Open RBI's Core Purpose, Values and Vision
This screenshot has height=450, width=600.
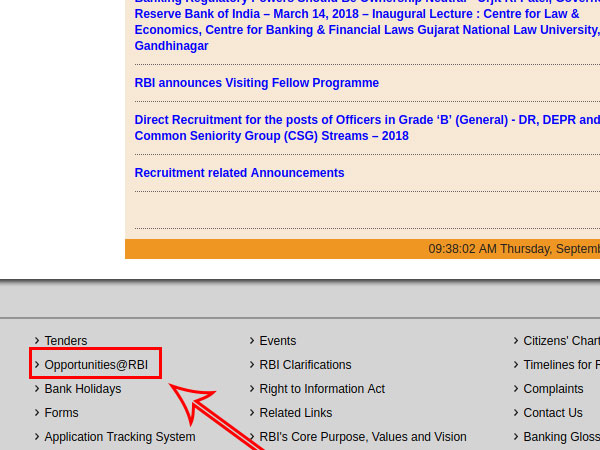pyautogui.click(x=363, y=437)
